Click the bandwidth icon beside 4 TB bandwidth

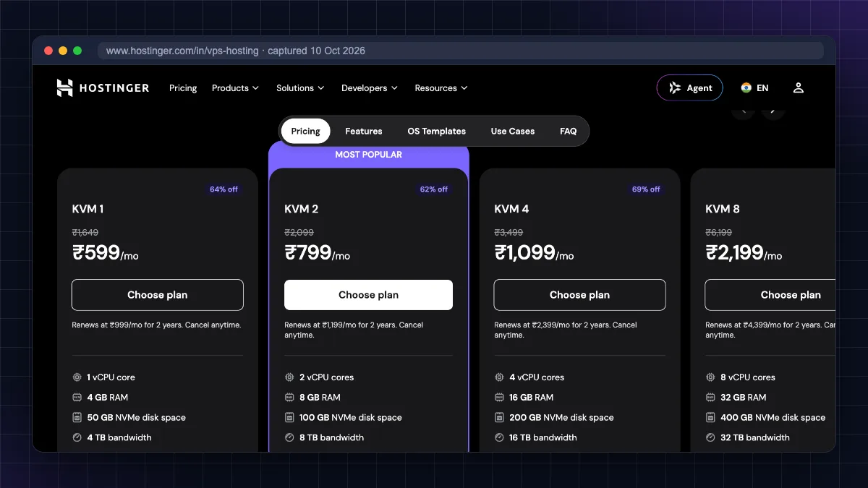point(77,438)
